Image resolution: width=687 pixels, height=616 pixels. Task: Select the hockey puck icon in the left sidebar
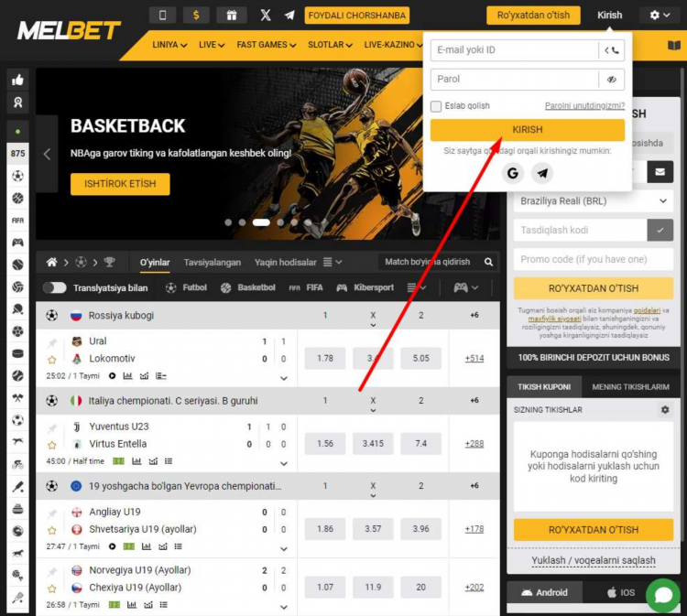point(18,353)
